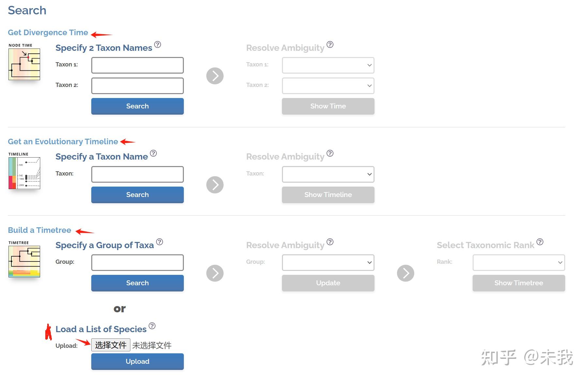This screenshot has width=588, height=381.
Task: Click help icon next to Load a List of Species
Action: point(152,326)
